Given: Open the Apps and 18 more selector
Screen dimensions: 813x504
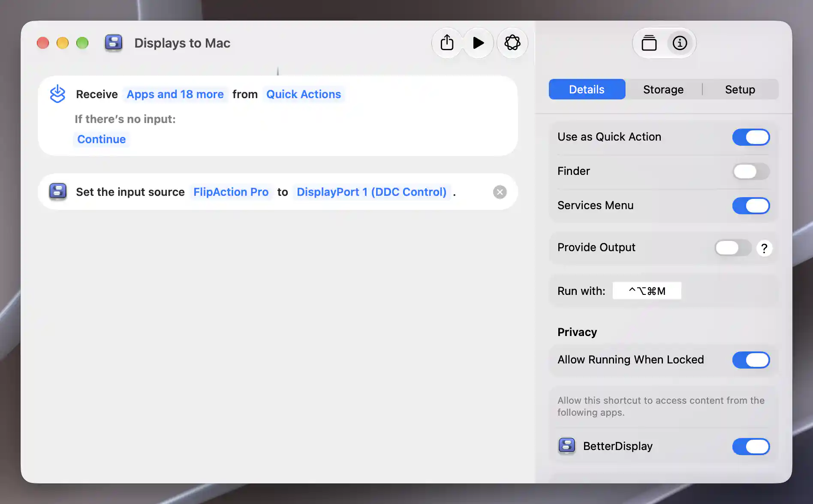Looking at the screenshot, I should (x=175, y=94).
